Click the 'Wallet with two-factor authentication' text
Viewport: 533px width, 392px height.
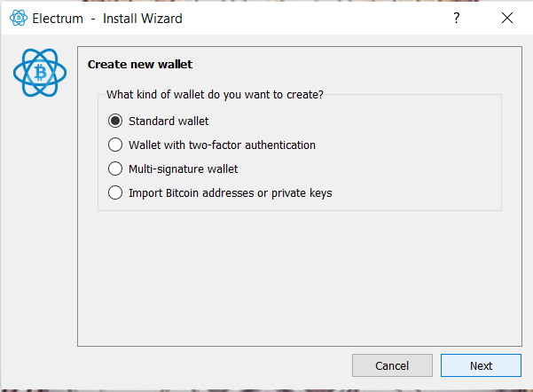click(x=222, y=145)
